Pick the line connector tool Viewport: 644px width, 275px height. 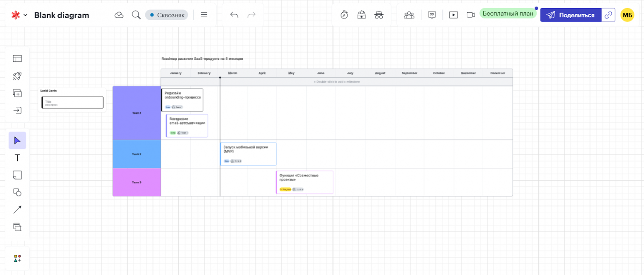coord(17,209)
